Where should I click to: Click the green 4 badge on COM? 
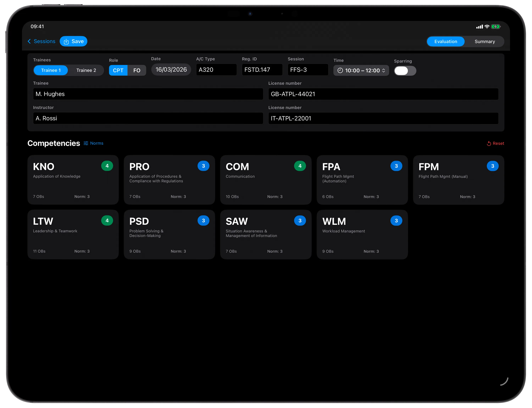tap(300, 166)
